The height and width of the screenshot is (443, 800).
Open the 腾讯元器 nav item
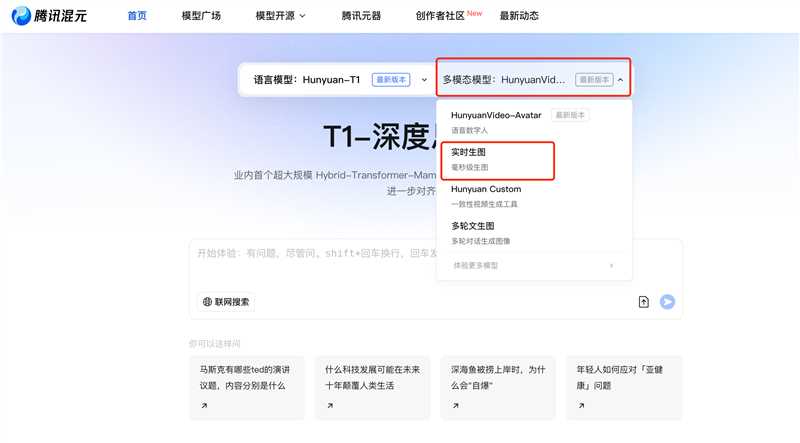(361, 16)
